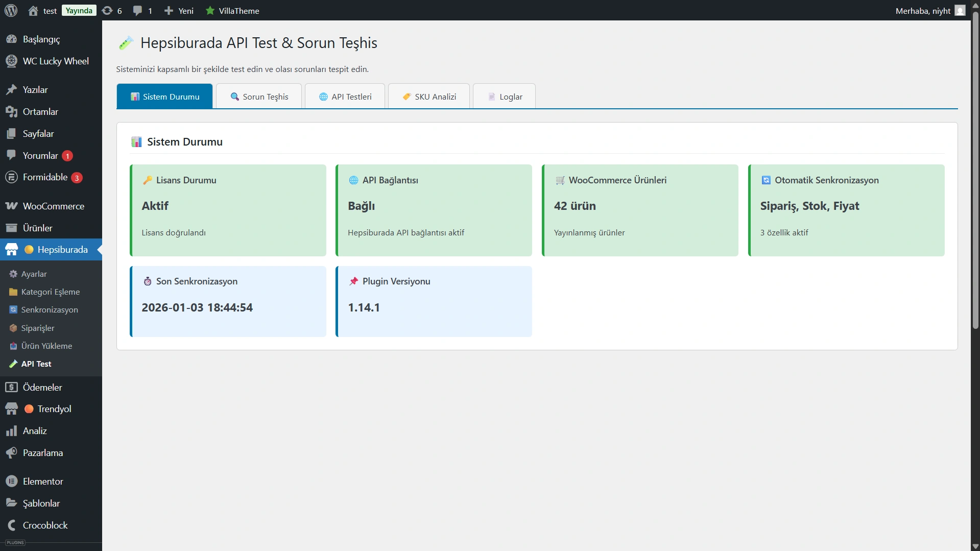
Task: Open the Elementor sidebar menu
Action: click(43, 481)
